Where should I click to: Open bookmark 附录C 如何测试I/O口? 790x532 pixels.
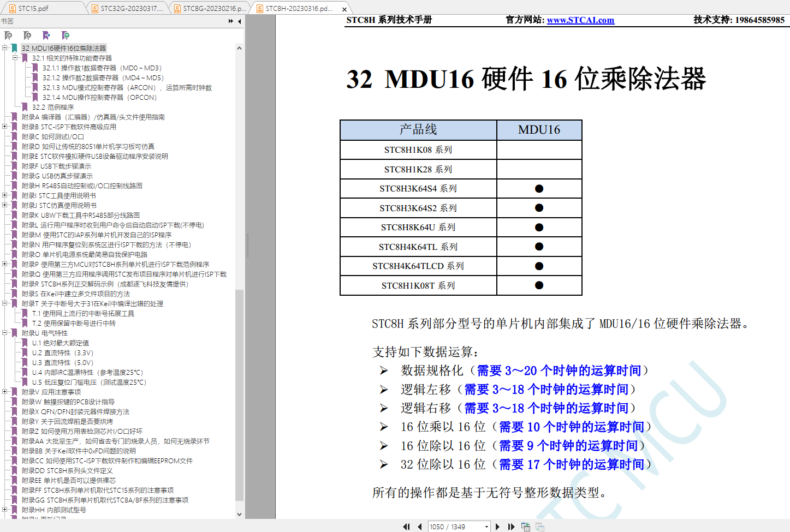[53, 137]
